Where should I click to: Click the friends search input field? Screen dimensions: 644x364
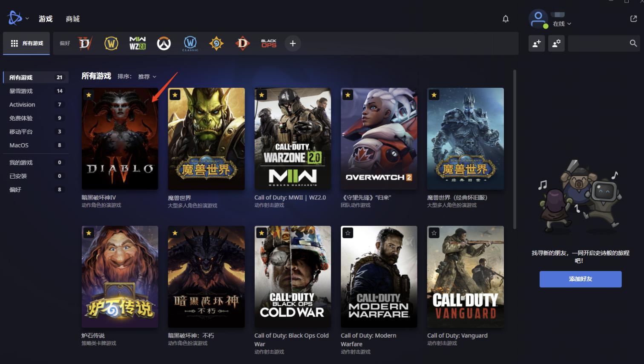point(598,43)
